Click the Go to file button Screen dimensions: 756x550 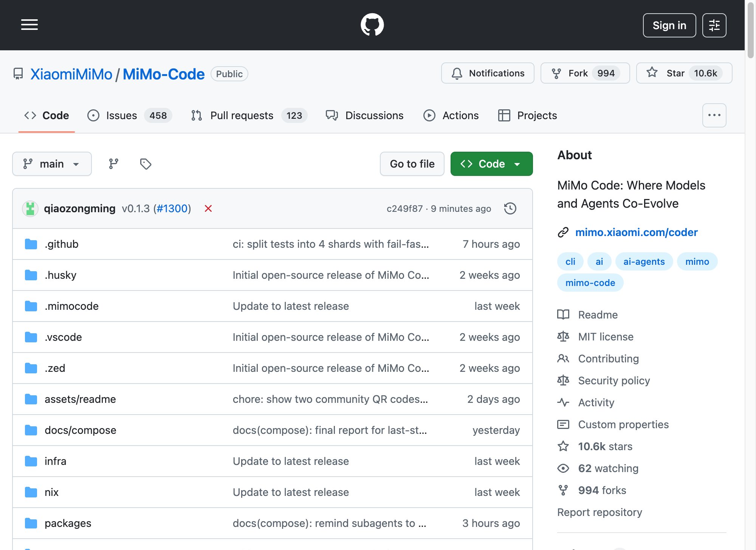(412, 164)
